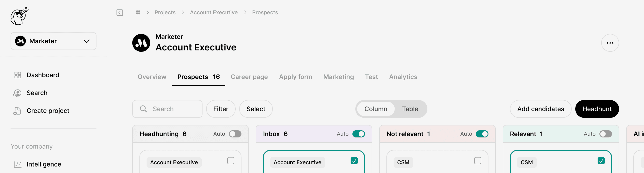Open Projects breadcrumb link
The width and height of the screenshot is (644, 173).
click(165, 12)
